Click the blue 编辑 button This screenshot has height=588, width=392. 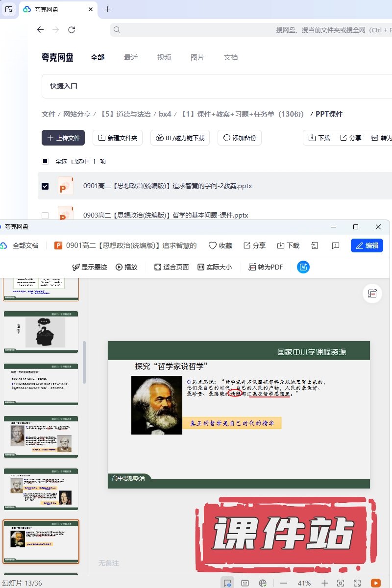pos(367,245)
